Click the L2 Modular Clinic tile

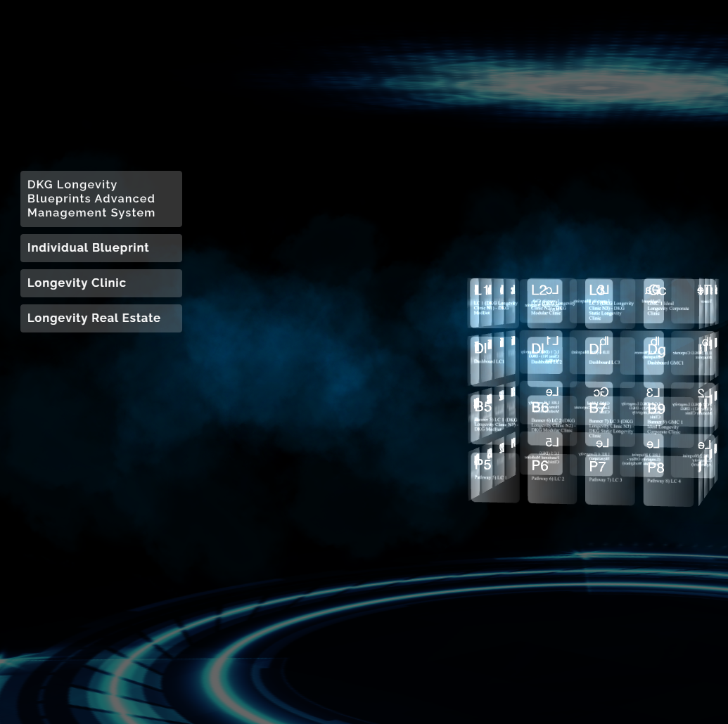544,302
